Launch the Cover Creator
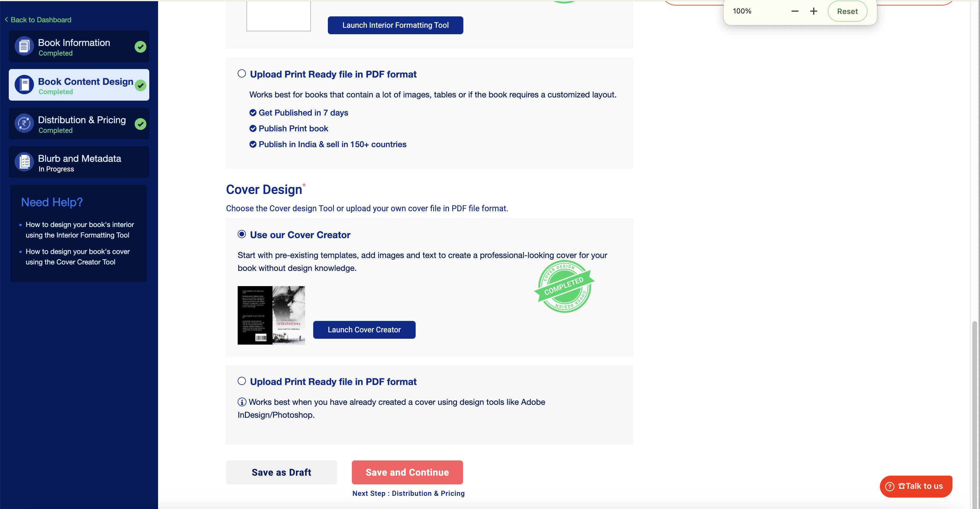The image size is (980, 509). 364,330
